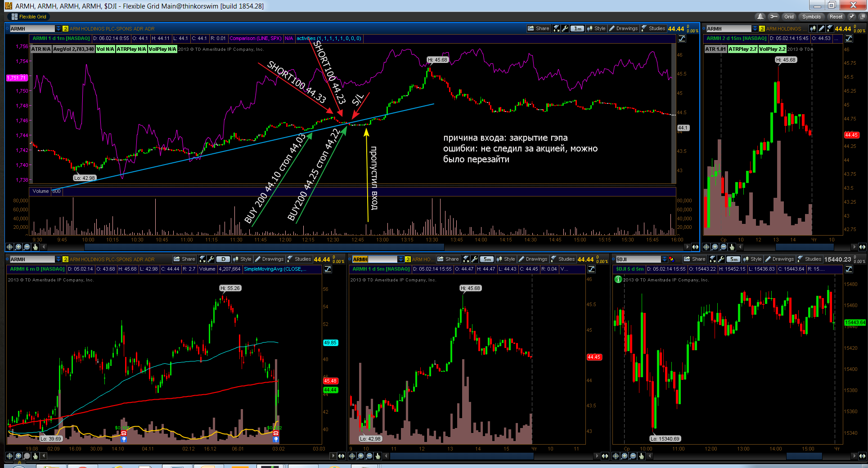The width and height of the screenshot is (868, 468).
Task: Click the Reset button in the top toolbar
Action: [836, 17]
